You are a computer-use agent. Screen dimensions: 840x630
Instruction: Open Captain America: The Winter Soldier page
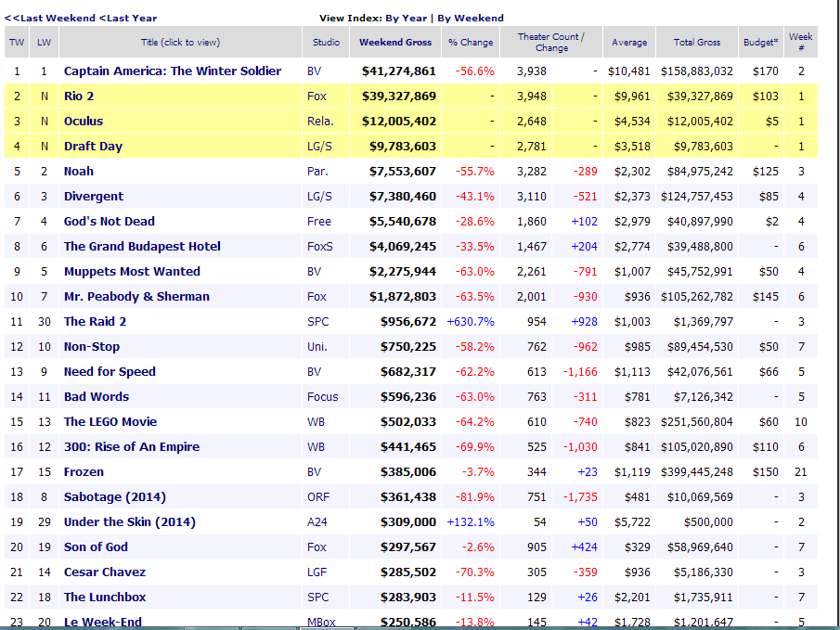tap(173, 71)
